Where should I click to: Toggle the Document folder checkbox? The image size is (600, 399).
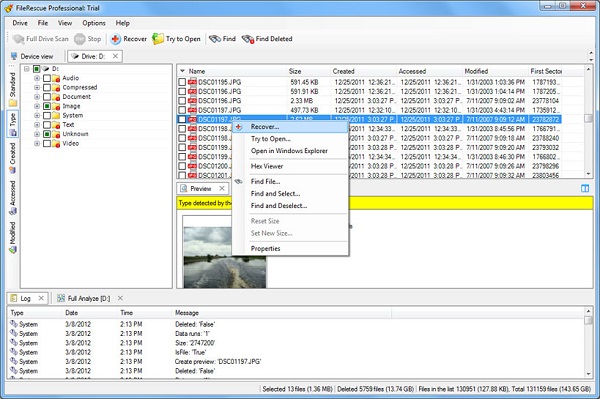click(47, 97)
